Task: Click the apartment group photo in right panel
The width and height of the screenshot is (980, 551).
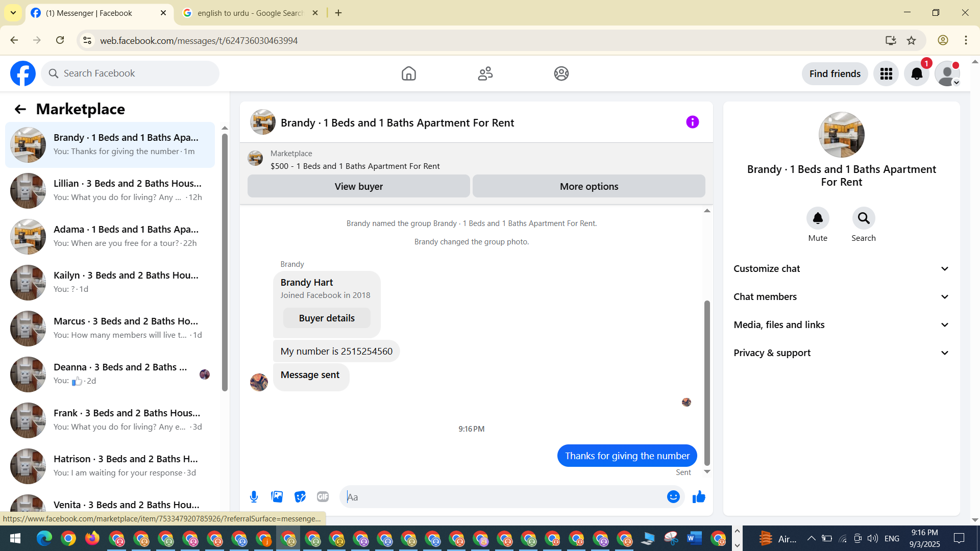Action: click(842, 135)
